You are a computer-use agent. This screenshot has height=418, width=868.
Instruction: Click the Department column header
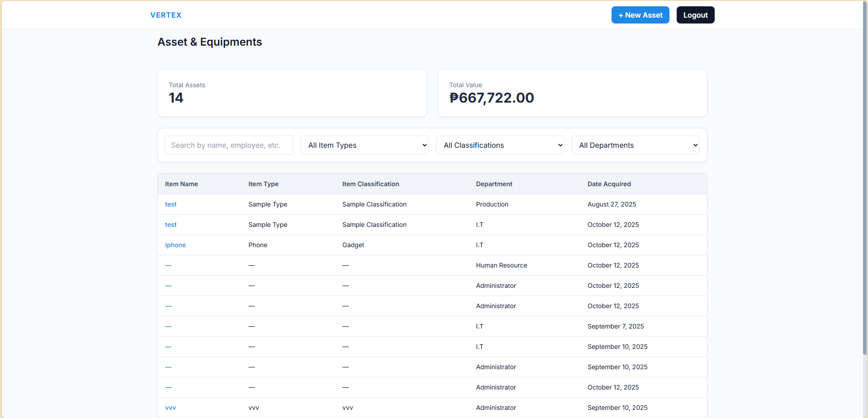coord(494,184)
